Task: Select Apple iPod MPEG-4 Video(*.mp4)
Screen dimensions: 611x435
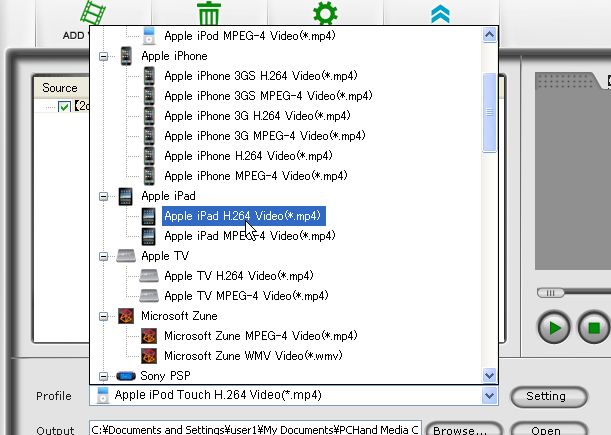Action: [250, 36]
